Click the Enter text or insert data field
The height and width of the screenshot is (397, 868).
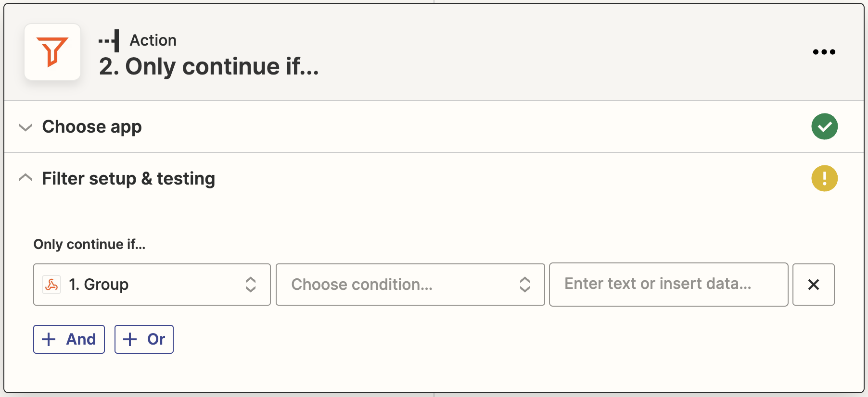(668, 284)
